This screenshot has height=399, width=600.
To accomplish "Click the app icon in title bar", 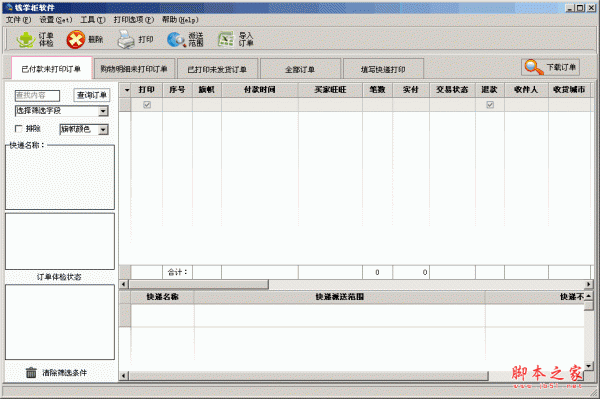I will click(8, 7).
